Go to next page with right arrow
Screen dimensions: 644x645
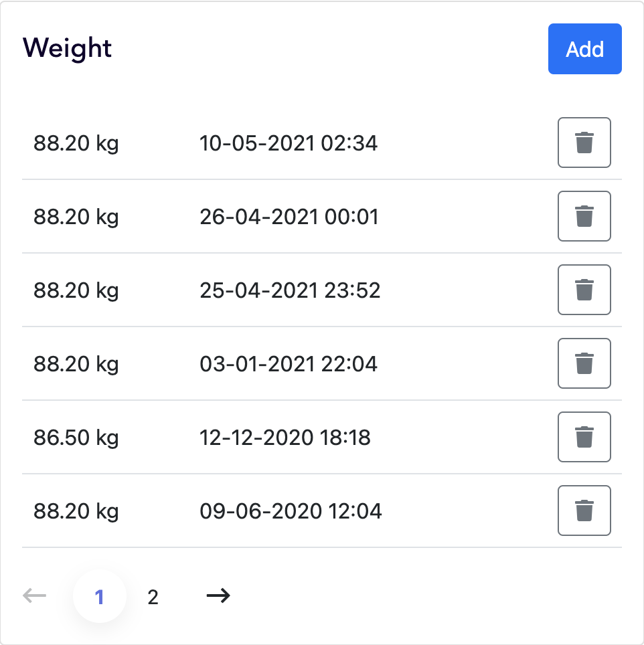[218, 596]
